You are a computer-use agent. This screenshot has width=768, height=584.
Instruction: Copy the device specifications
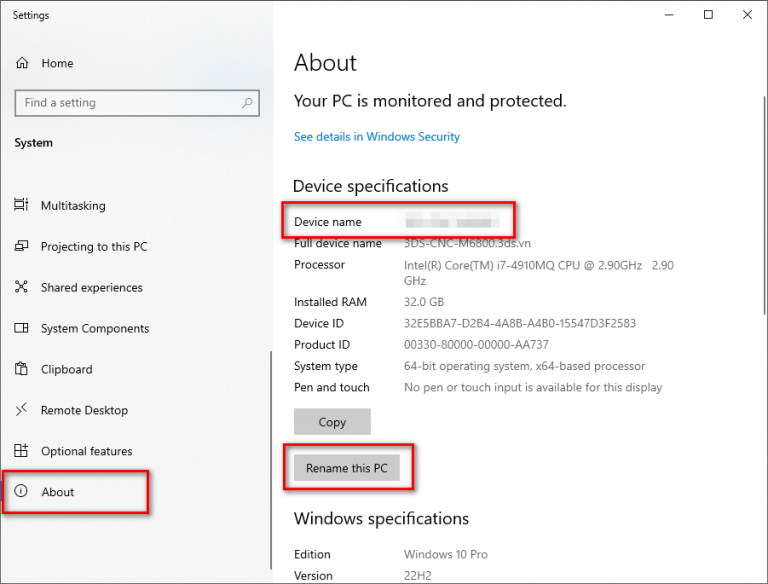click(332, 422)
